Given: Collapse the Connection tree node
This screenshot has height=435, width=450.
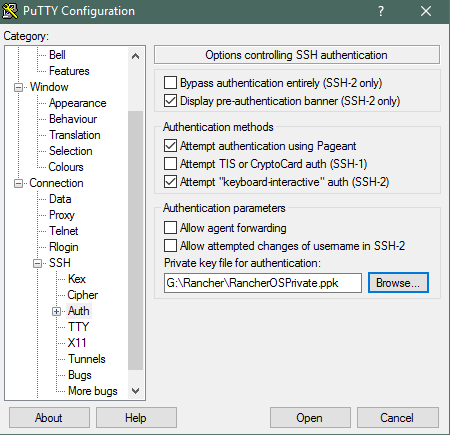Looking at the screenshot, I should tap(18, 183).
